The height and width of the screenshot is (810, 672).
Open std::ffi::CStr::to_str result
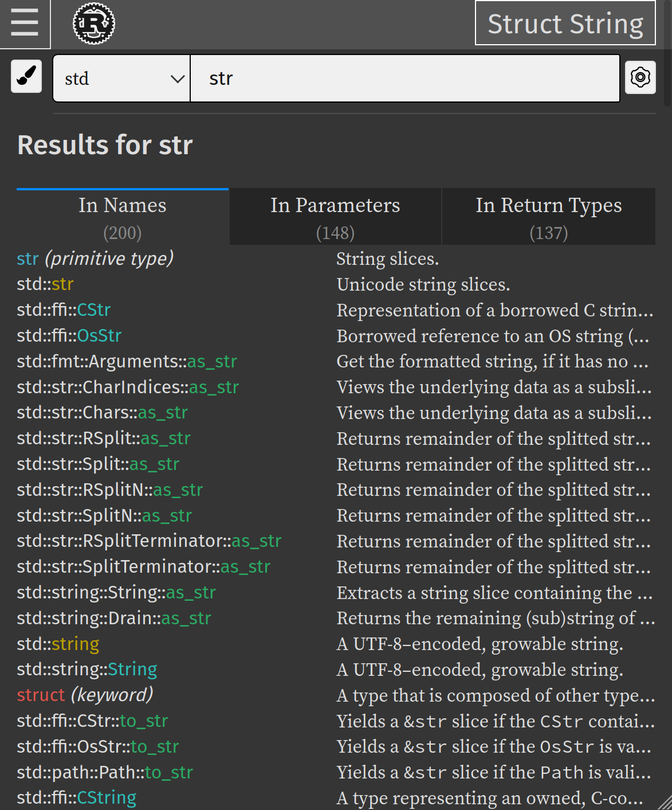[x=92, y=721]
